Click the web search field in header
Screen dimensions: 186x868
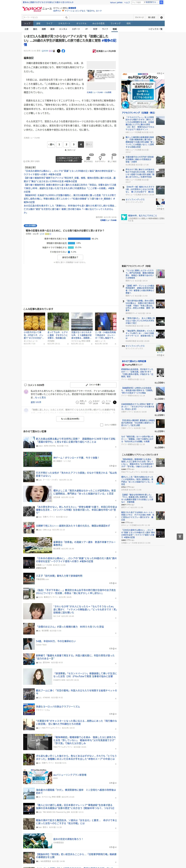click(x=137, y=2)
